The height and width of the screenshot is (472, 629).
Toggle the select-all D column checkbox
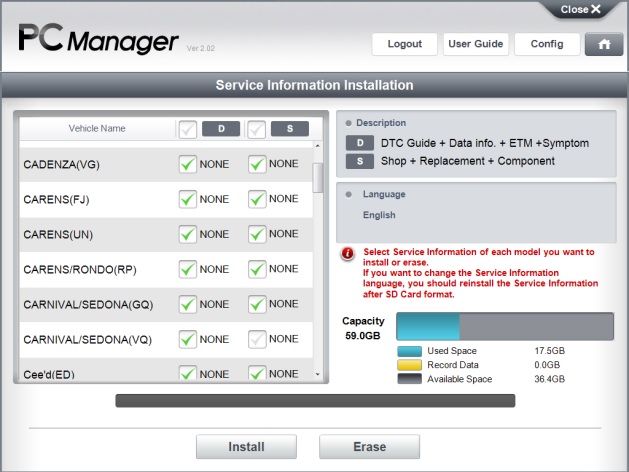click(187, 129)
